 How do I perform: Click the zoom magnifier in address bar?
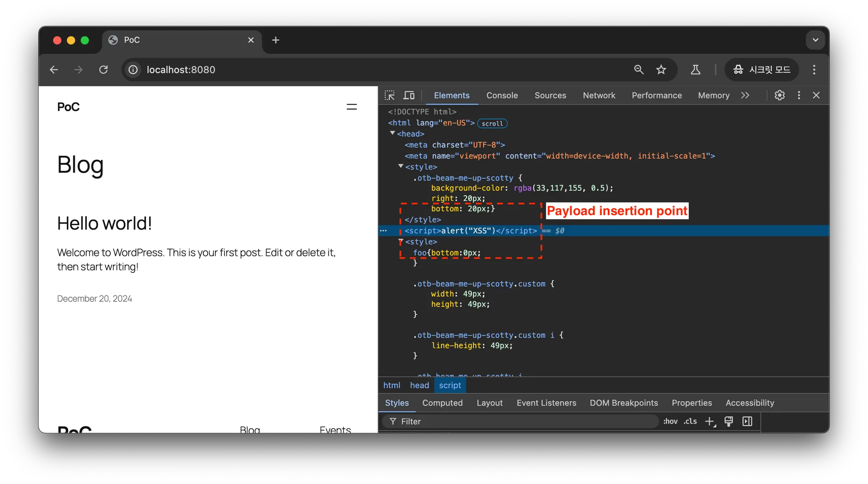coord(639,70)
